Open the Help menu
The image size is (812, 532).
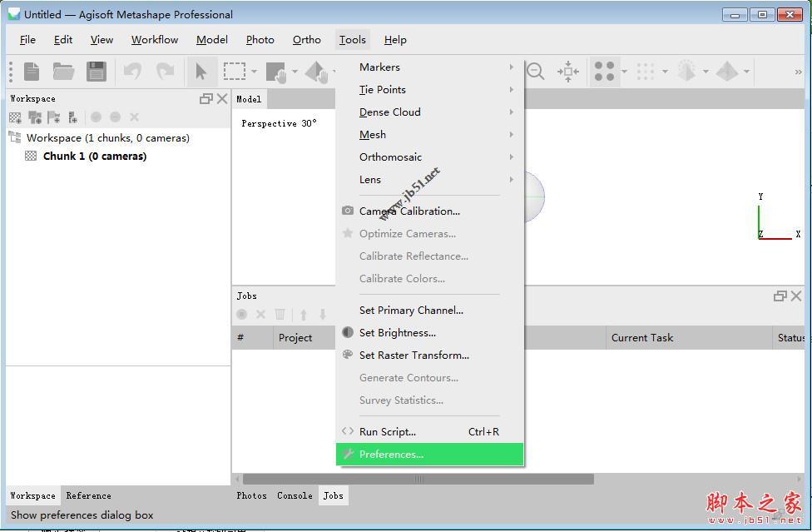[x=395, y=40]
